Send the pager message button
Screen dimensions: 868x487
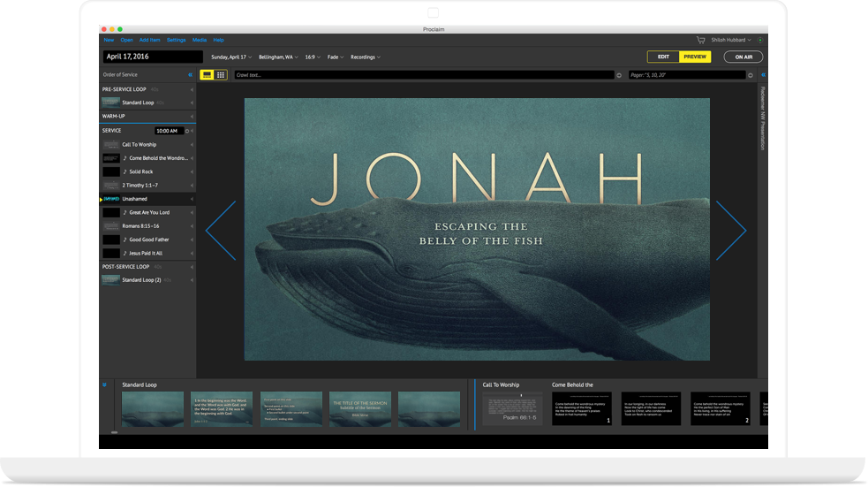click(751, 75)
